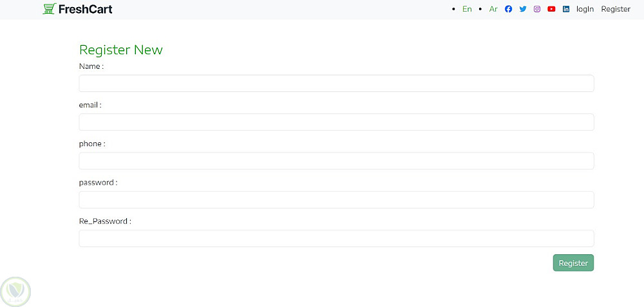Click the FreshCart shopping cart logo icon
644x307 pixels.
pyautogui.click(x=49, y=9)
